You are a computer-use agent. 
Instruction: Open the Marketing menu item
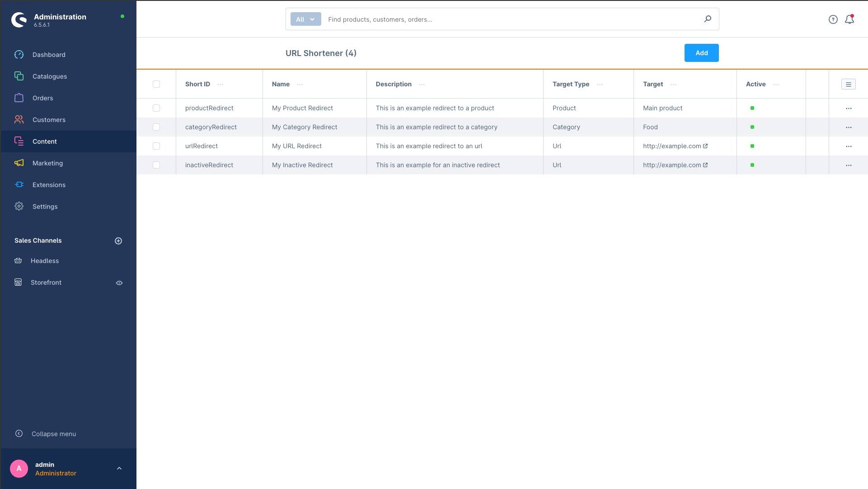69,163
